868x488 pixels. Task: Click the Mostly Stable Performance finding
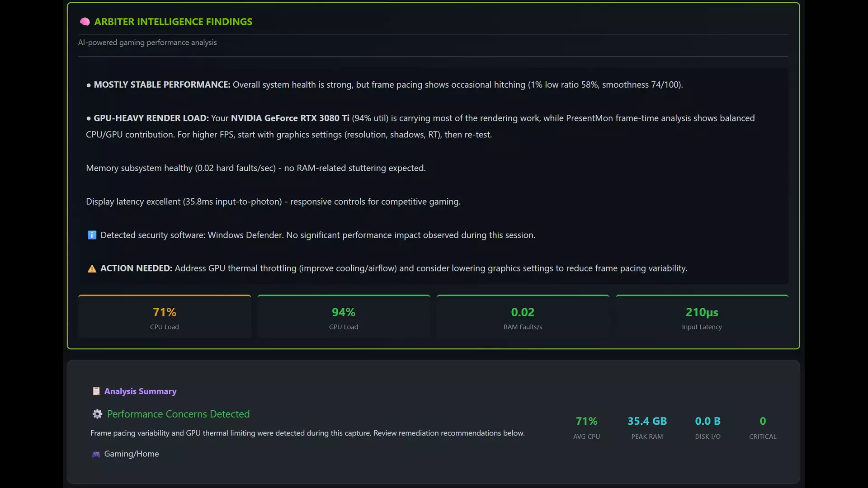click(384, 84)
